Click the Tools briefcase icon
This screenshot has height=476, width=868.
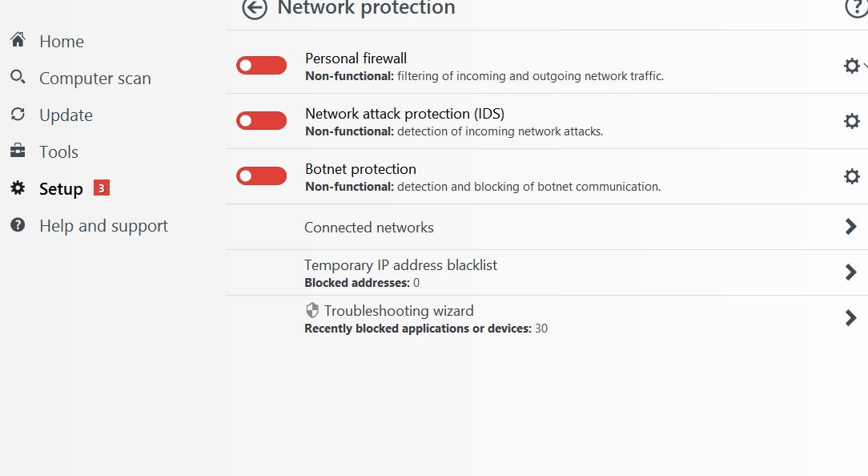coord(18,151)
